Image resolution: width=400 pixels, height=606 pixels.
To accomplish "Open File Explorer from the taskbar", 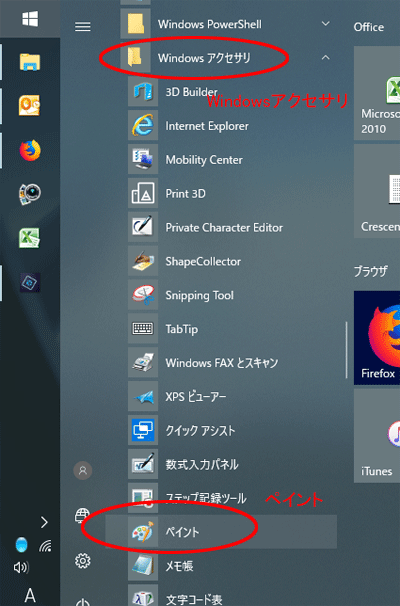I will [x=30, y=62].
